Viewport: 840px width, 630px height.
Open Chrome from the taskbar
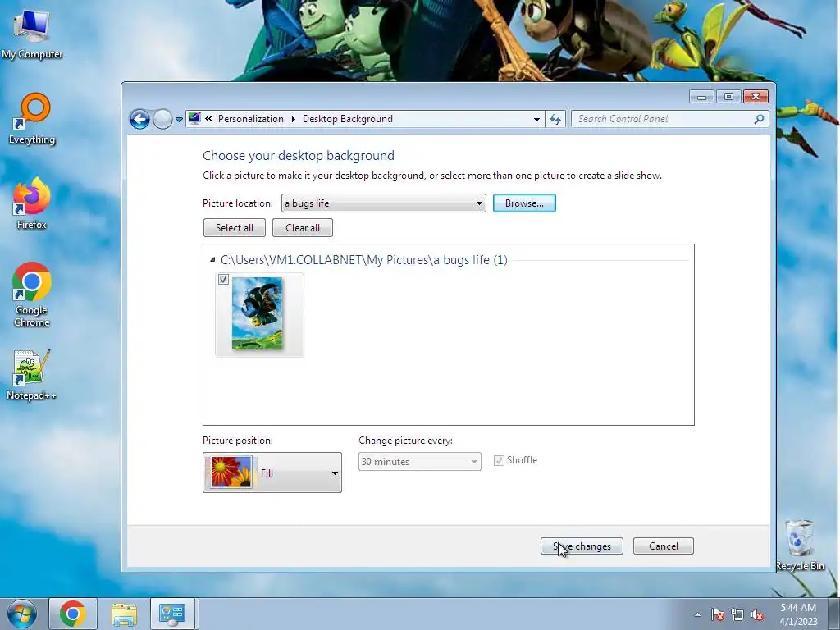(73, 614)
